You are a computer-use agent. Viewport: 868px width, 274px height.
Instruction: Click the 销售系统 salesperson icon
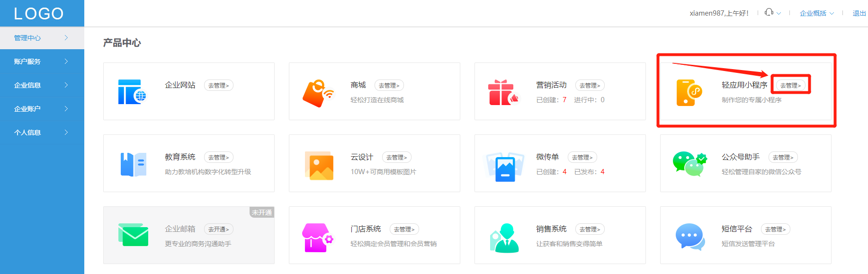(504, 238)
